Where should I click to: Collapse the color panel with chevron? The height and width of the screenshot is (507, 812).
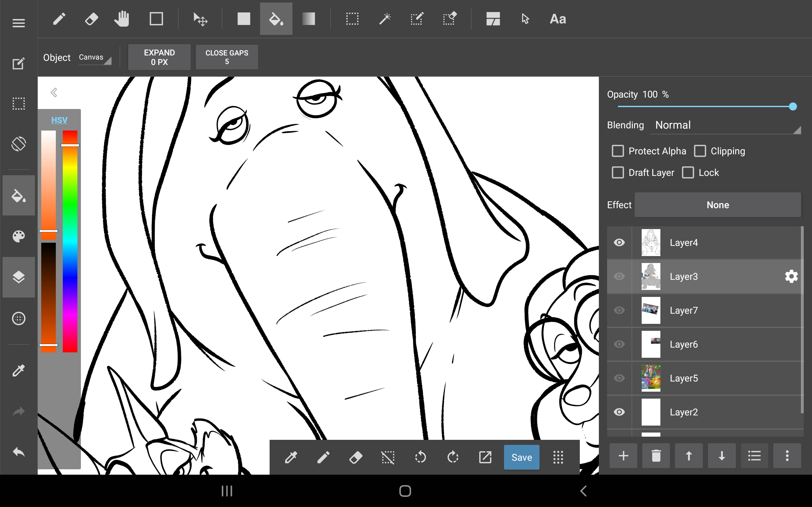[x=54, y=92]
